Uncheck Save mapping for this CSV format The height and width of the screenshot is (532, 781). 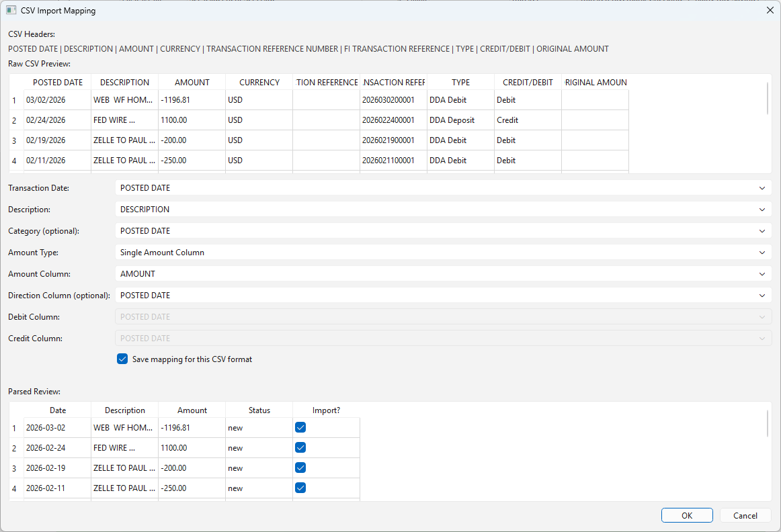click(122, 359)
